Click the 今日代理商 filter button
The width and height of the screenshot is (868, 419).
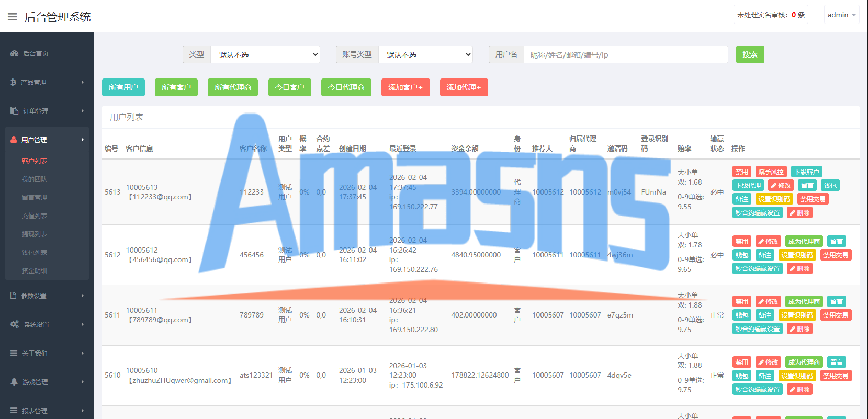click(346, 87)
